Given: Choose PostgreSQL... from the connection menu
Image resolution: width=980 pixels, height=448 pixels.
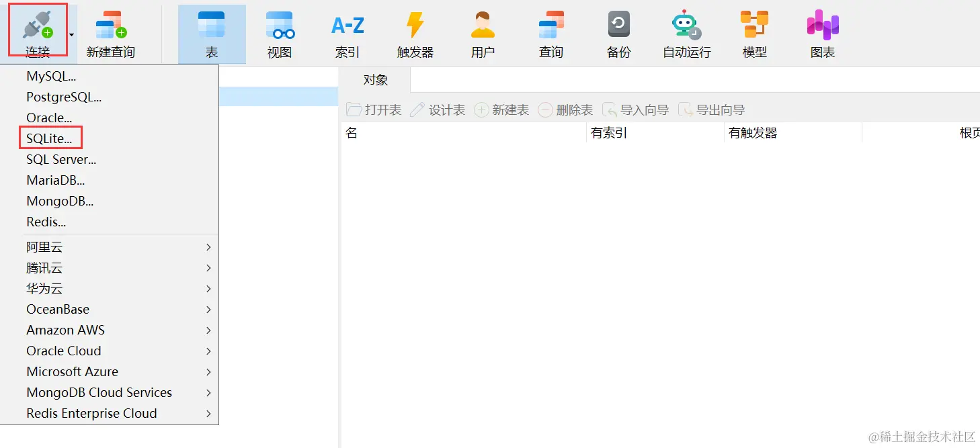Looking at the screenshot, I should click(x=110, y=97).
